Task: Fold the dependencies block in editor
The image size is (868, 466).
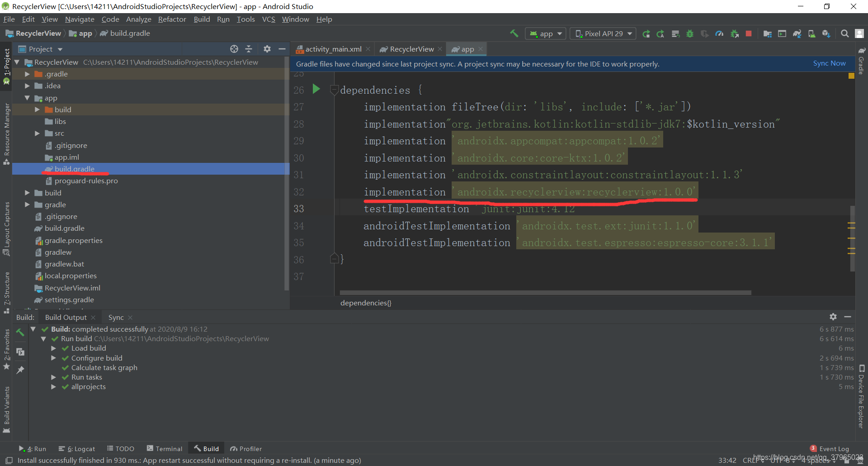Action: pyautogui.click(x=335, y=90)
